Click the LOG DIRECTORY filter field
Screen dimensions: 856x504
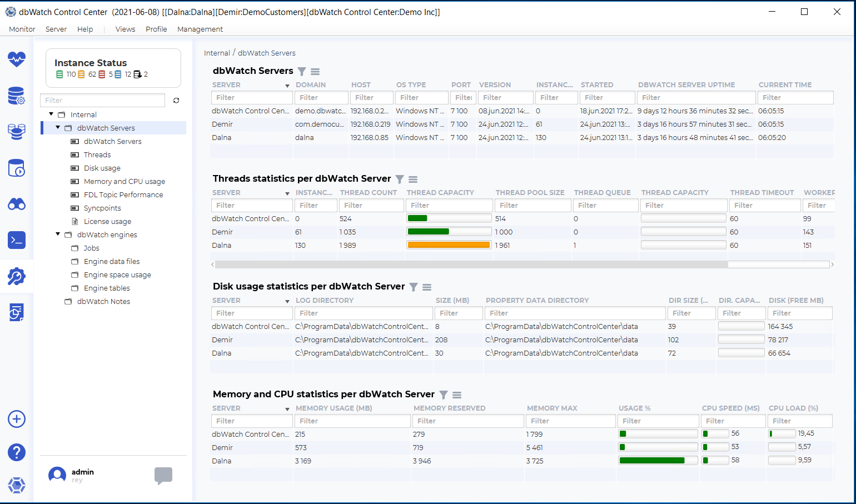[364, 313]
